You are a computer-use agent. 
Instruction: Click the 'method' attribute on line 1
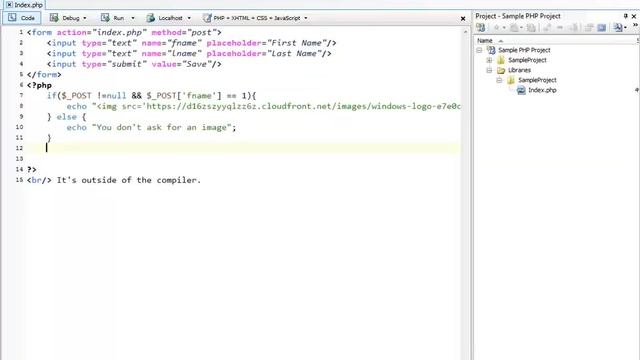(x=167, y=32)
